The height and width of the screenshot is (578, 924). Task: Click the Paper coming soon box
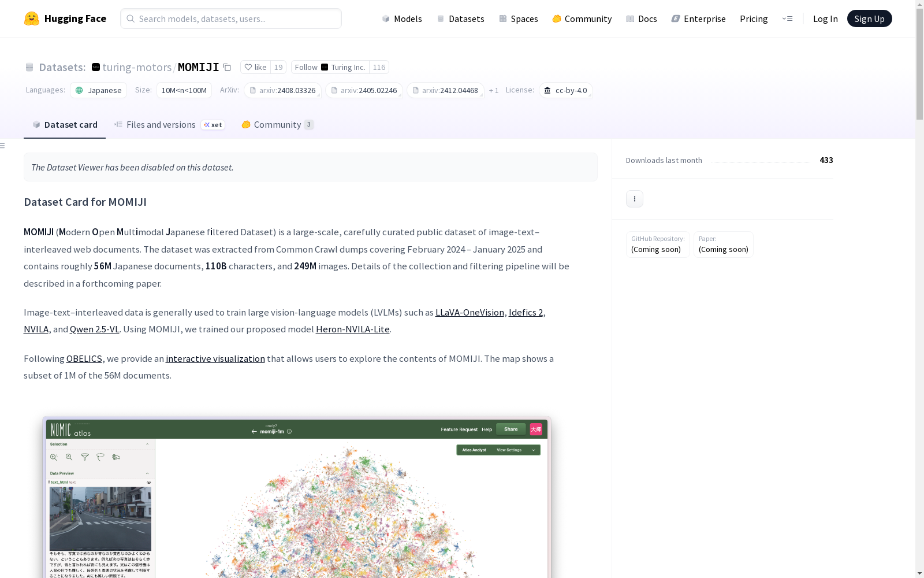724,244
